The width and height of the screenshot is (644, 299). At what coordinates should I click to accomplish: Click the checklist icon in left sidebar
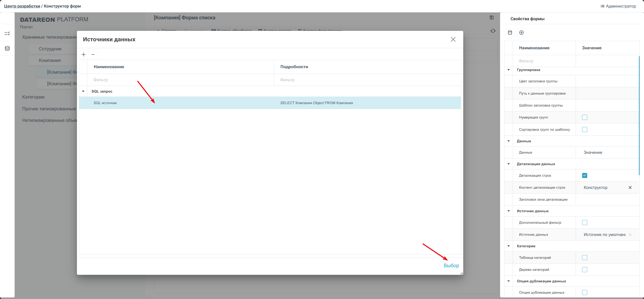point(7,33)
